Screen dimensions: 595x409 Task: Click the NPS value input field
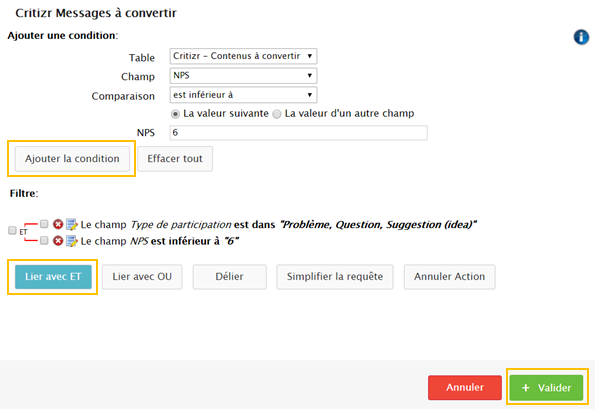(x=299, y=133)
